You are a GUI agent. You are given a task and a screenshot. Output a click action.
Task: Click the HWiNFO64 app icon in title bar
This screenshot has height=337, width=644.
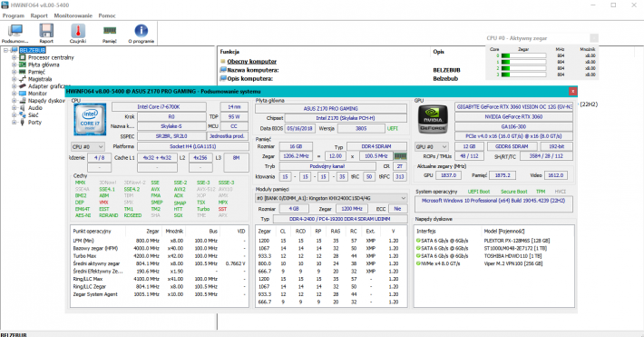[x=5, y=5]
